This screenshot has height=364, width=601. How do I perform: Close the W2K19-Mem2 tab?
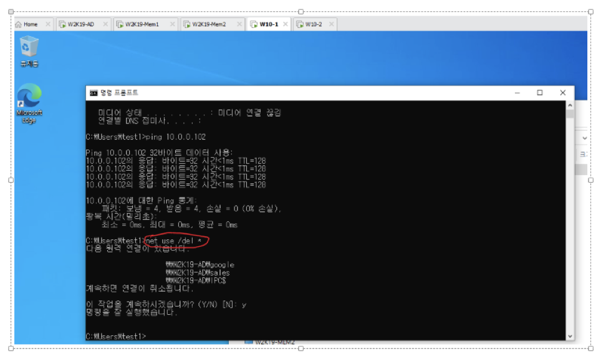click(239, 24)
